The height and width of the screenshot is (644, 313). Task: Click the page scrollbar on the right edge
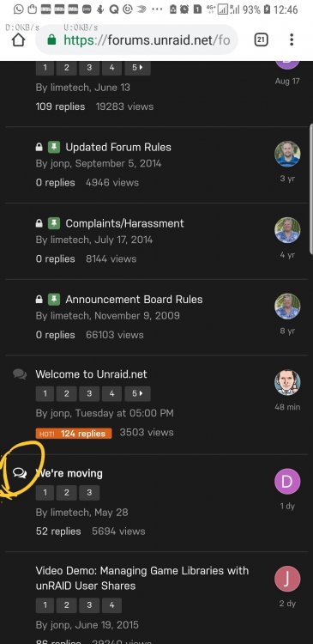coord(311,187)
